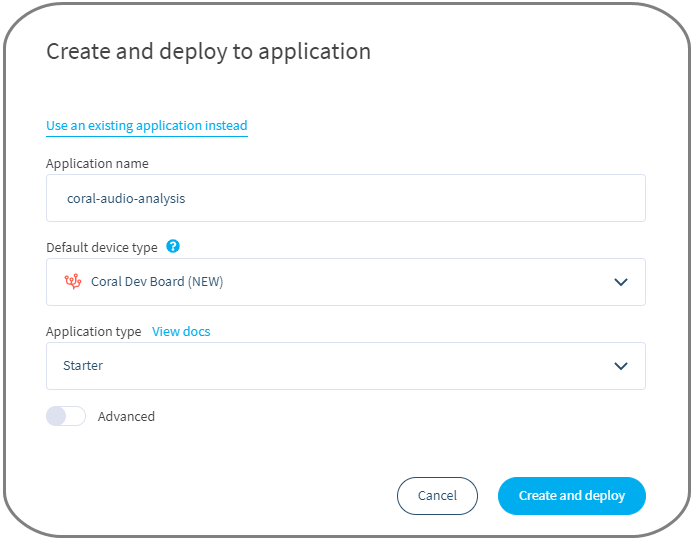
Task: Select the Coral Dev Board (NEW) text
Action: coord(157,281)
